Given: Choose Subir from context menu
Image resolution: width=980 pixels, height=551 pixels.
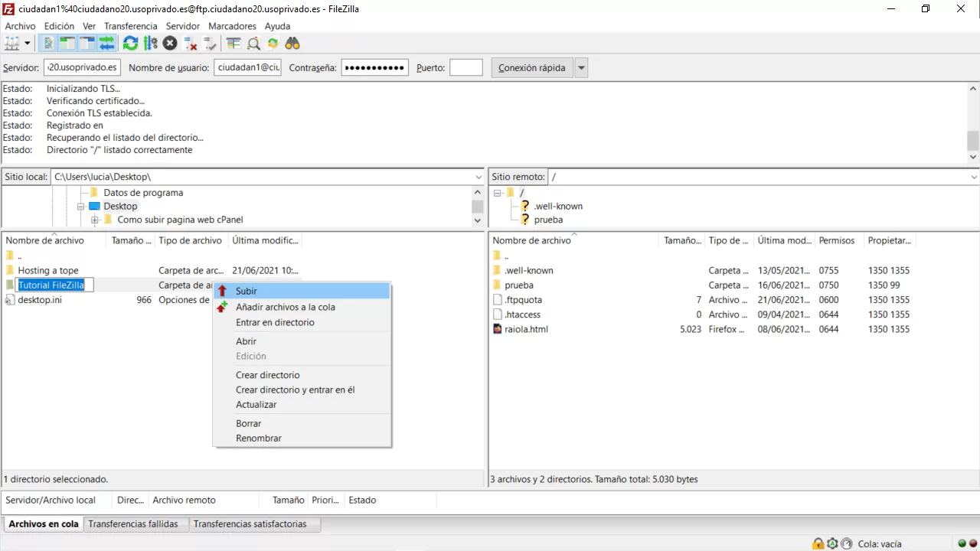Looking at the screenshot, I should pyautogui.click(x=302, y=291).
